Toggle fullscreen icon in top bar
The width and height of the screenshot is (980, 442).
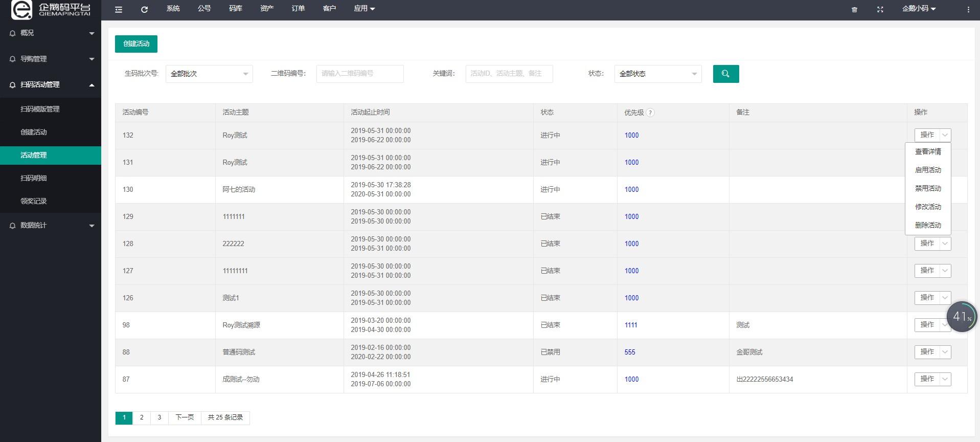[x=880, y=9]
